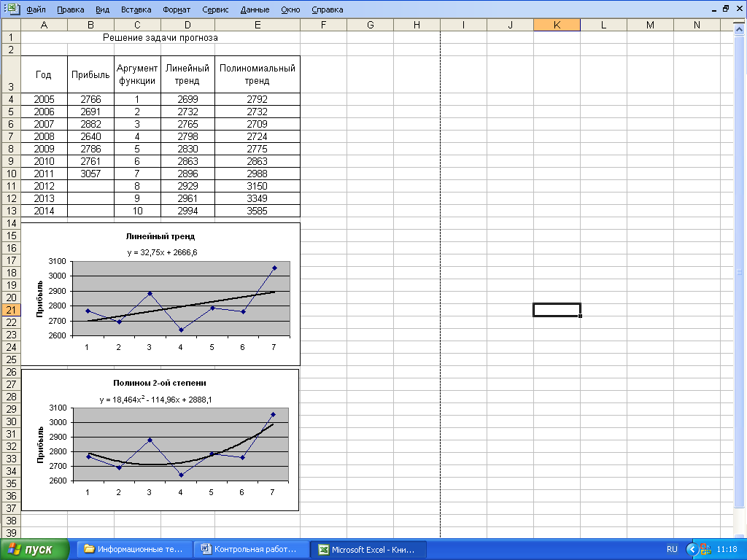Select column E header
747x560 pixels.
click(x=258, y=25)
